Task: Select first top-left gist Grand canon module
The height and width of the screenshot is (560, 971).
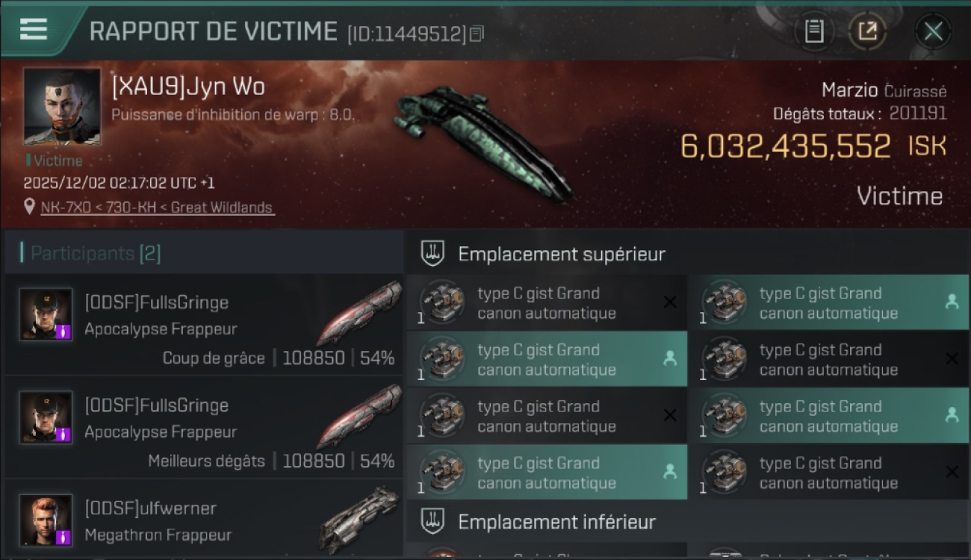Action: click(547, 303)
